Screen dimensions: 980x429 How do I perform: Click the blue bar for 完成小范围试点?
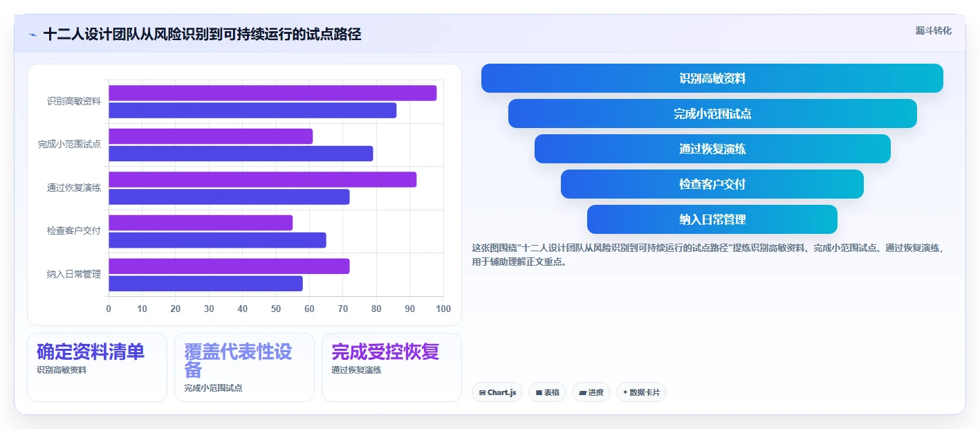tap(241, 154)
